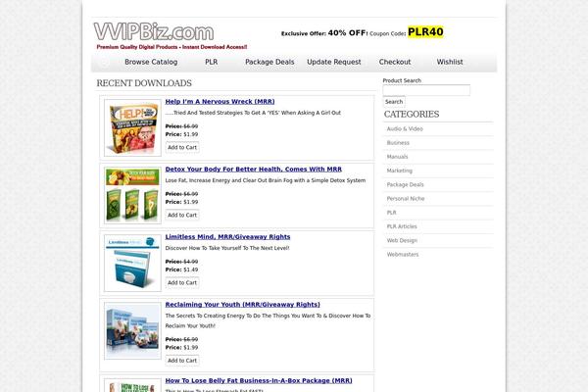Select the Business category
Viewport: 588px width, 392px height.
point(398,142)
